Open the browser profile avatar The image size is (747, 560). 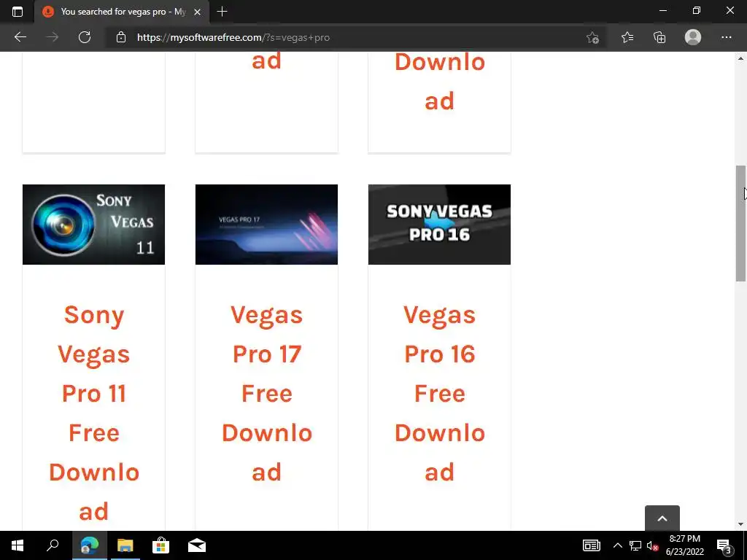pyautogui.click(x=693, y=37)
